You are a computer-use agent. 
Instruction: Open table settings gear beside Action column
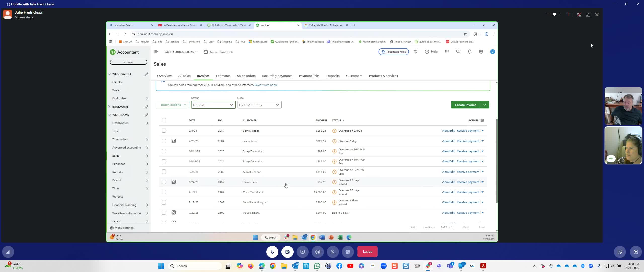click(x=482, y=120)
